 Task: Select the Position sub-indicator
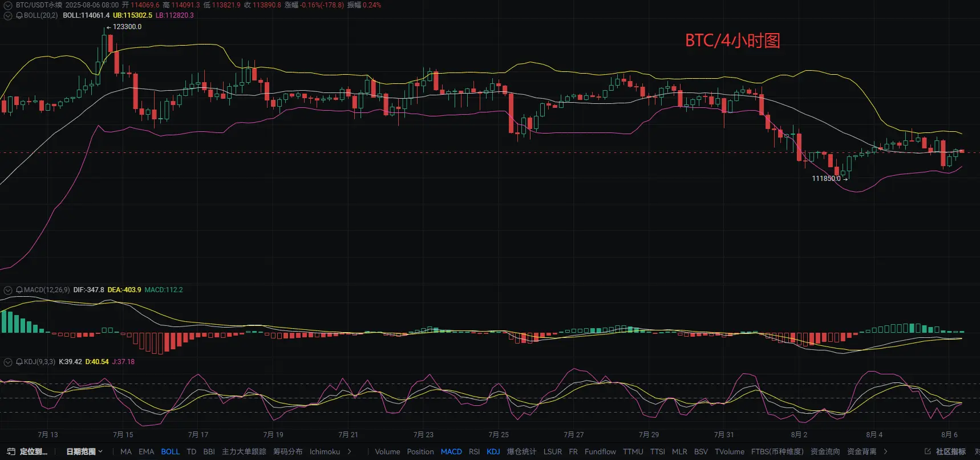click(420, 451)
